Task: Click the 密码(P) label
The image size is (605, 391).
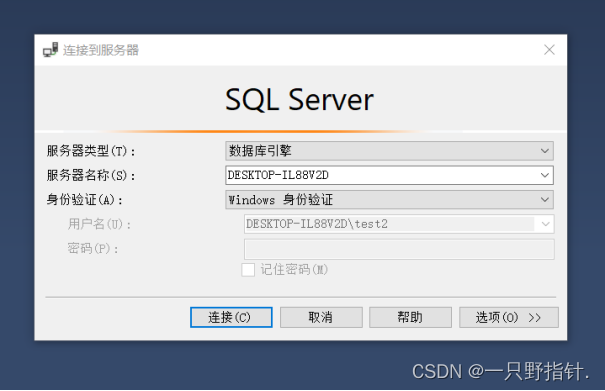Action: click(93, 248)
